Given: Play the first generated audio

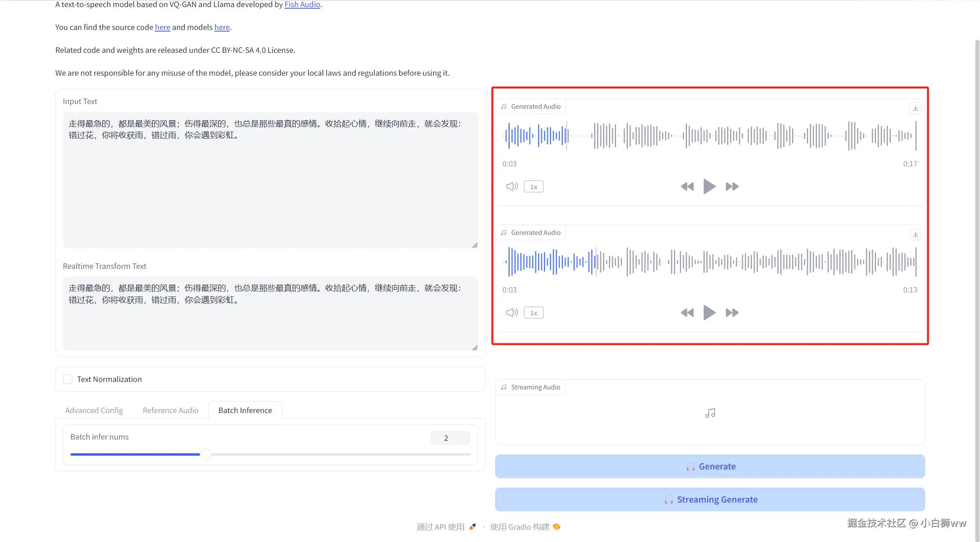Looking at the screenshot, I should click(x=709, y=186).
